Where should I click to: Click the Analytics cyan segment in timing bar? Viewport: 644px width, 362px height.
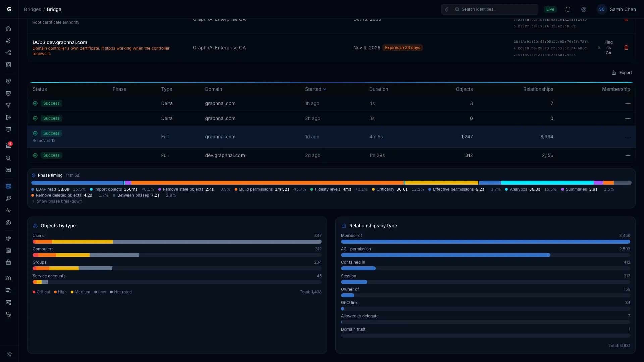(x=547, y=183)
